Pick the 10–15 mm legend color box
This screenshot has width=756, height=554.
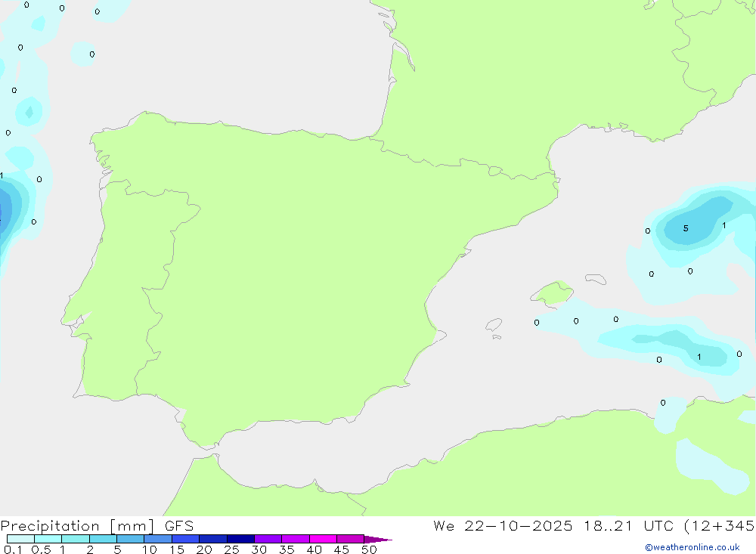[x=158, y=539]
